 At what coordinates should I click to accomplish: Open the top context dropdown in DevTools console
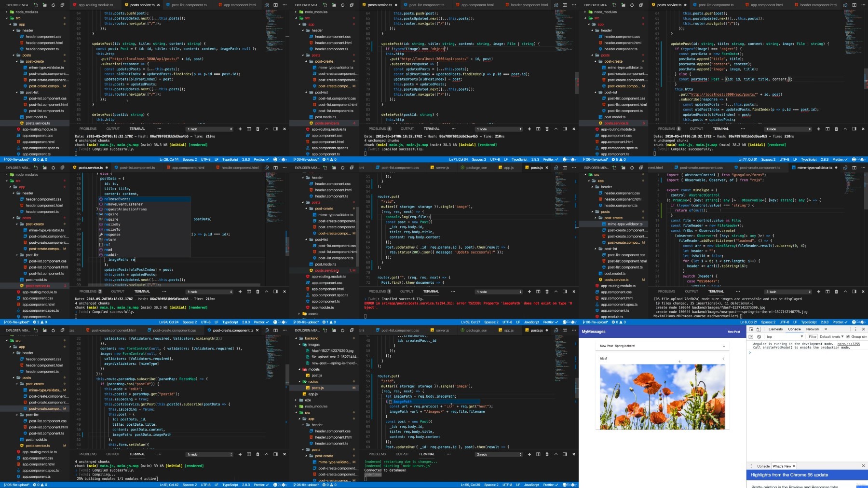tap(785, 336)
